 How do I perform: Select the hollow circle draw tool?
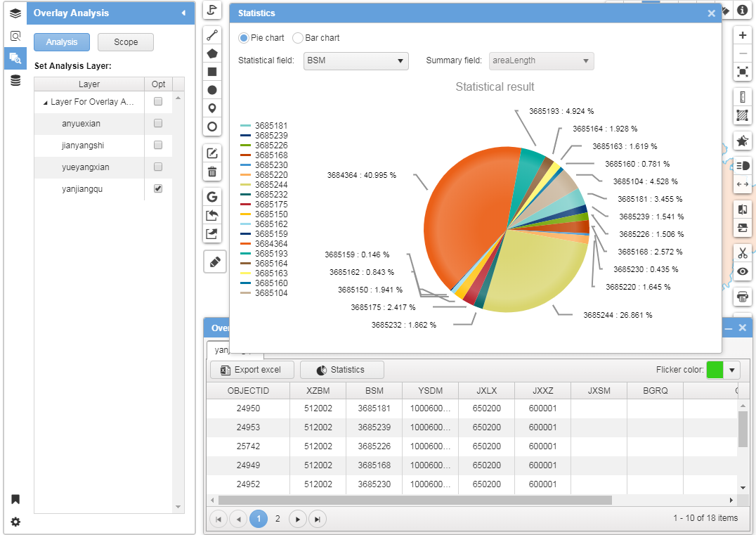212,127
